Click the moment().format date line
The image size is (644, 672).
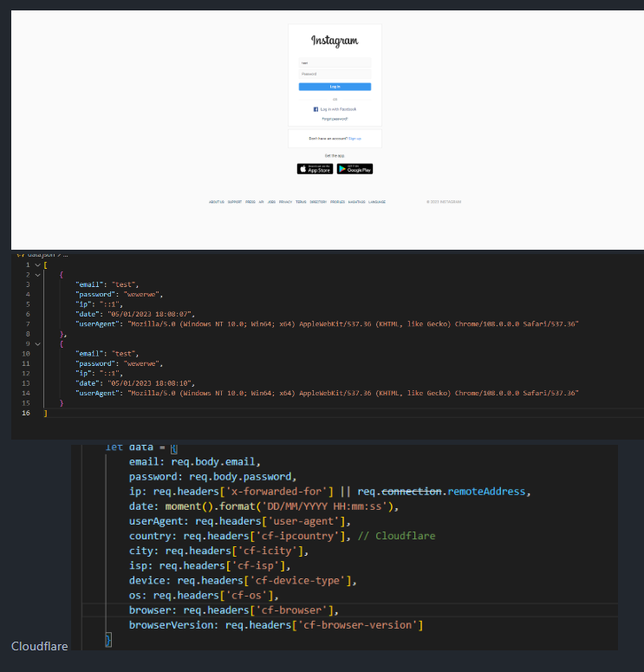point(263,506)
